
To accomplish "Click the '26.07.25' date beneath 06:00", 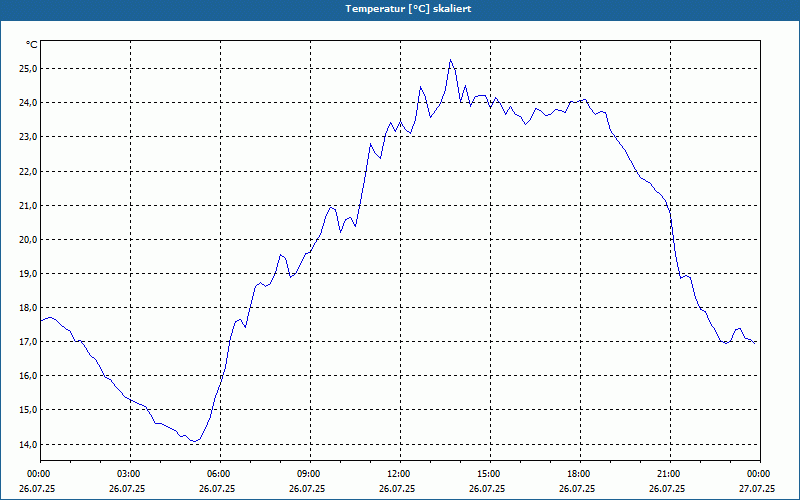I will (x=217, y=488).
